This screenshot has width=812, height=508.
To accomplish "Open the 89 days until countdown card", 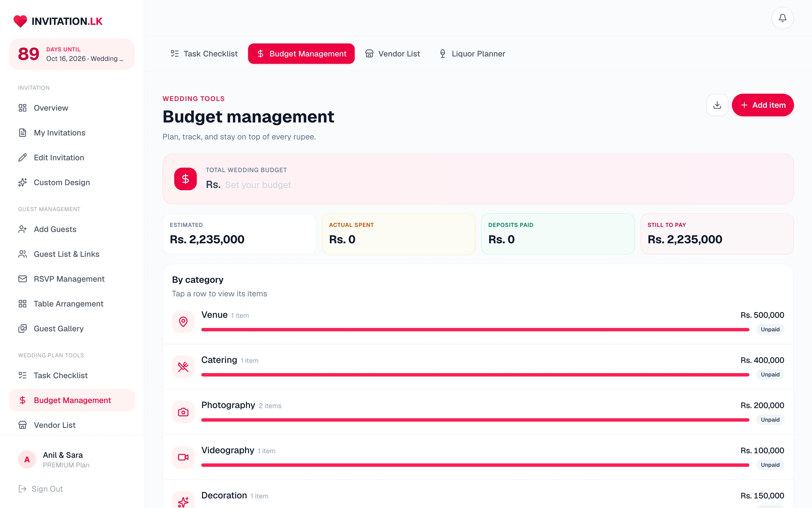I will click(72, 54).
